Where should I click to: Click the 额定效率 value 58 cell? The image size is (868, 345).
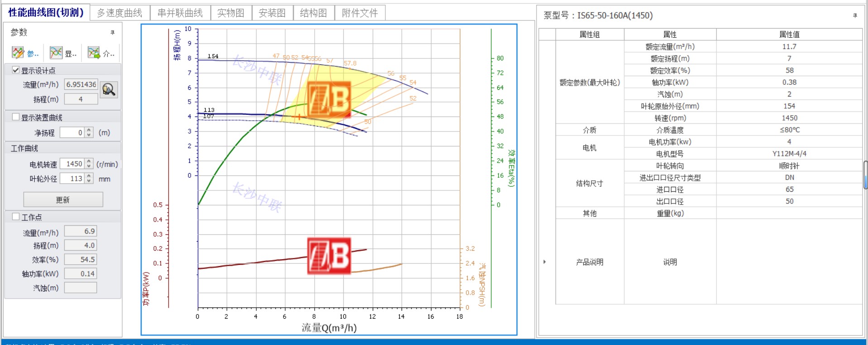click(x=789, y=70)
